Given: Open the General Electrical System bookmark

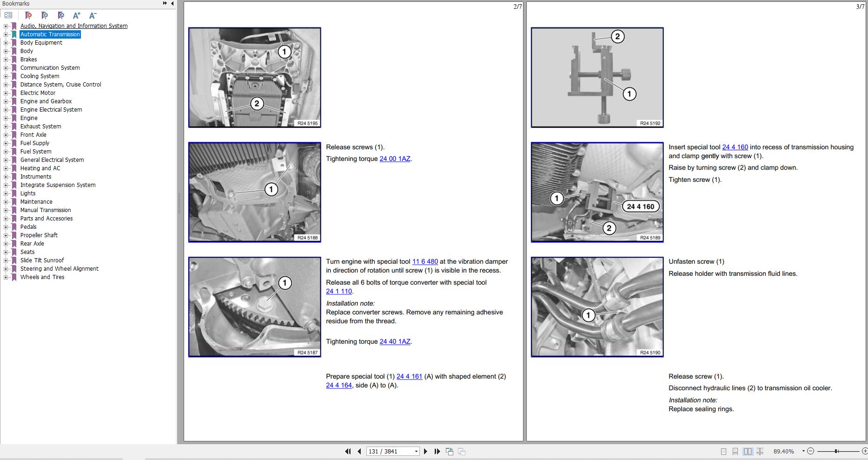Looking at the screenshot, I should pos(52,160).
